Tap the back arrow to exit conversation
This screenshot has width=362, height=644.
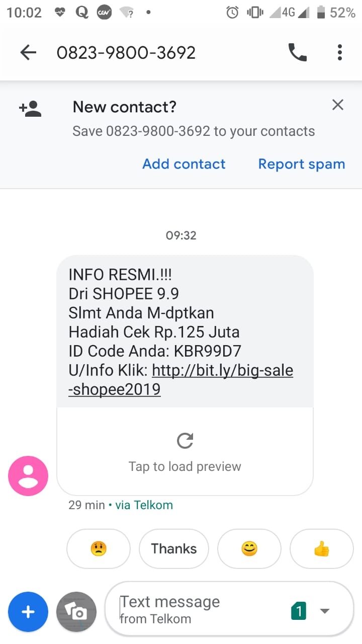(28, 52)
